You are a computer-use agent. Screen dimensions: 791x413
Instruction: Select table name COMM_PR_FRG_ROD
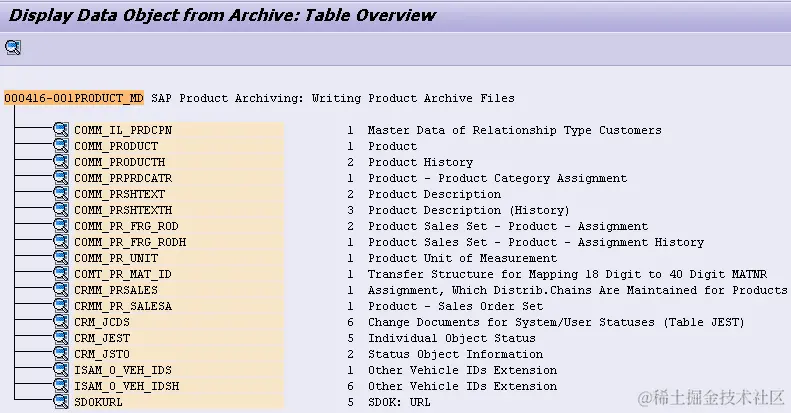coord(126,226)
